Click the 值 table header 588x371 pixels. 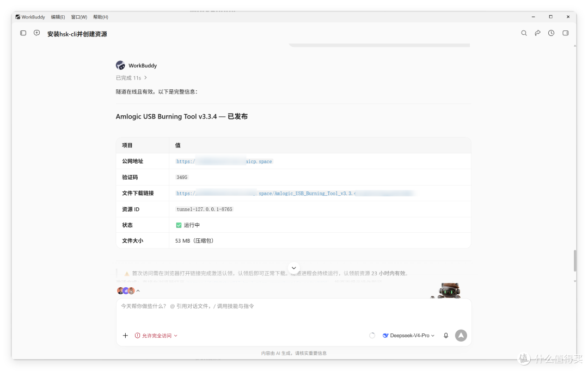click(x=177, y=145)
